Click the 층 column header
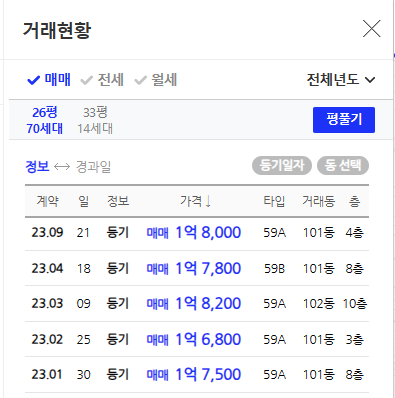This screenshot has width=395, height=398. point(354,201)
